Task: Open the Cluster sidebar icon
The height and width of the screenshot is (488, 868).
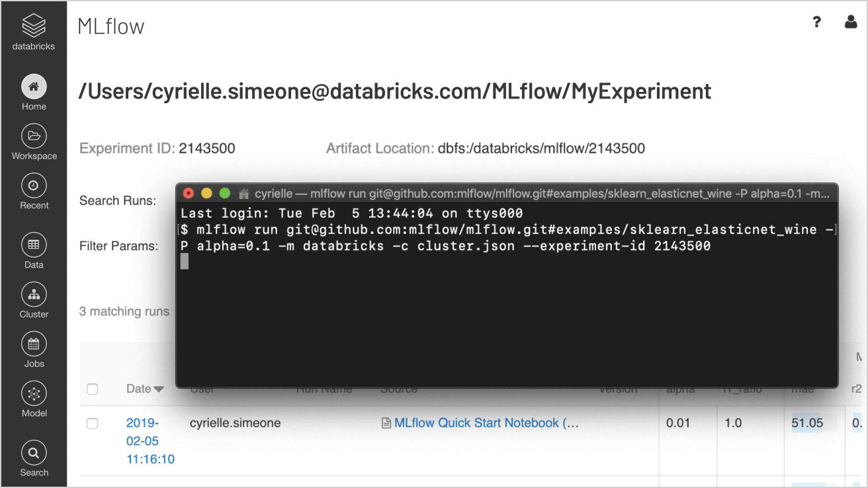Action: [34, 294]
